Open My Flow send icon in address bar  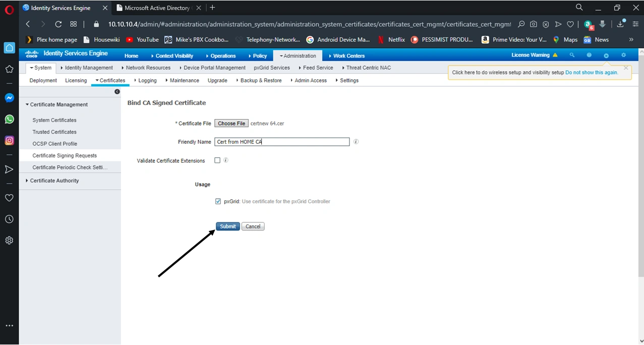coord(558,24)
